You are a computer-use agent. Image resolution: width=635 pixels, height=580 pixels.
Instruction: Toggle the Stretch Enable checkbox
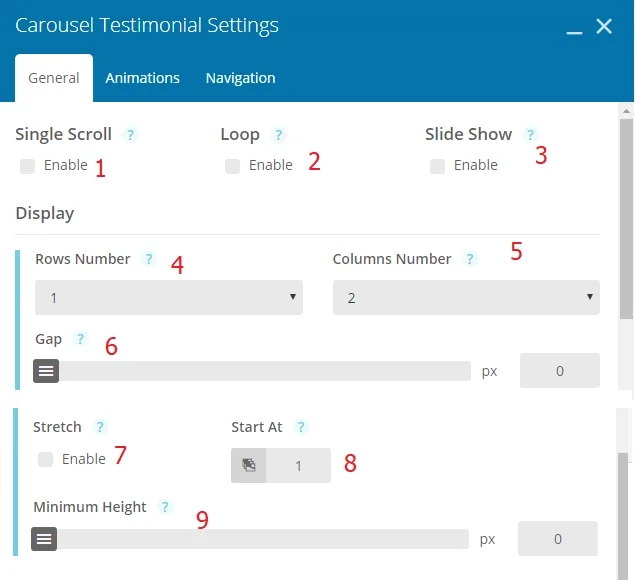pyautogui.click(x=45, y=460)
